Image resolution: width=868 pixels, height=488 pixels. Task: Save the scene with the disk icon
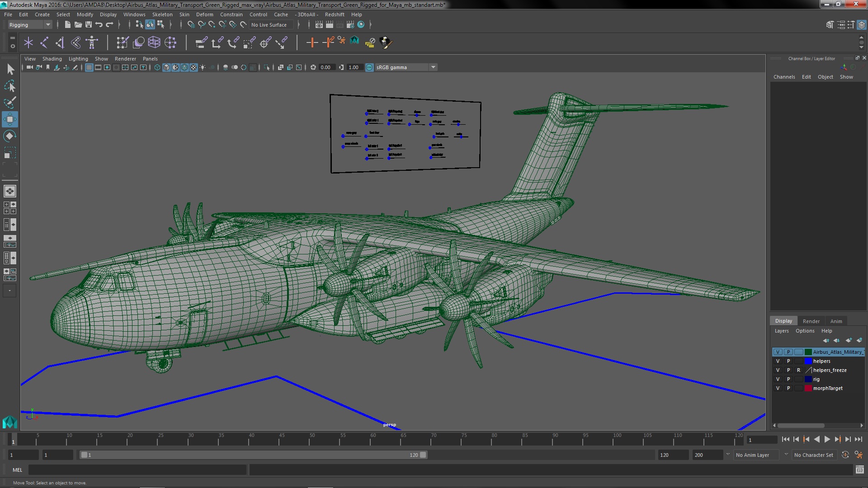pyautogui.click(x=89, y=24)
